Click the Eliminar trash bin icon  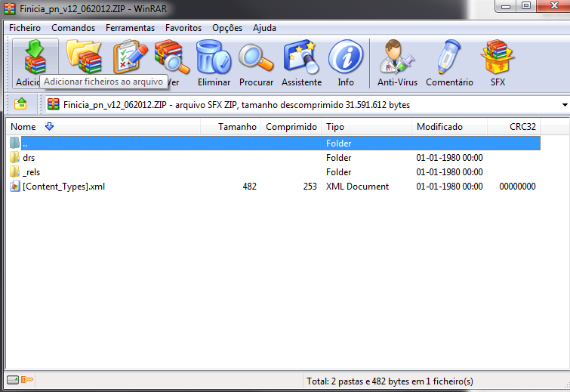(x=214, y=57)
